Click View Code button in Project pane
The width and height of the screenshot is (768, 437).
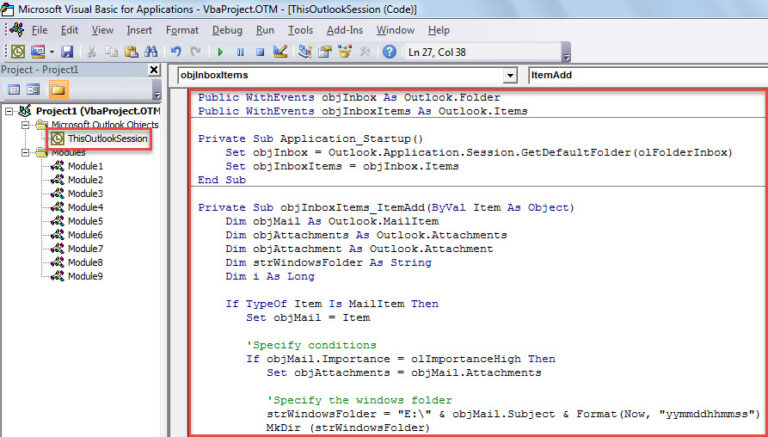pyautogui.click(x=15, y=90)
